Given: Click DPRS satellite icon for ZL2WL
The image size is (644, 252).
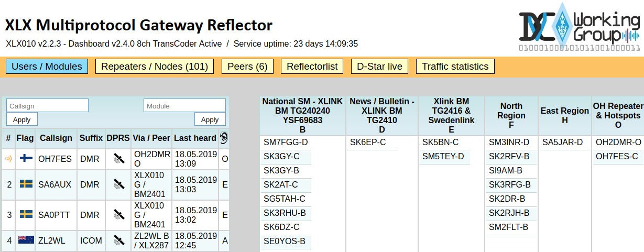Looking at the screenshot, I should coord(118,240).
